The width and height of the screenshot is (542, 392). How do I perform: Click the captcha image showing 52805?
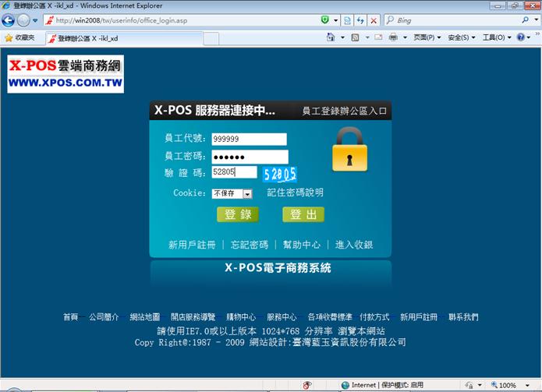tap(279, 173)
